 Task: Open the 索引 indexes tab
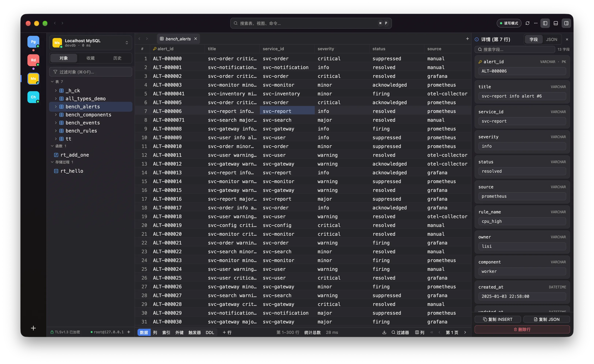click(x=166, y=332)
